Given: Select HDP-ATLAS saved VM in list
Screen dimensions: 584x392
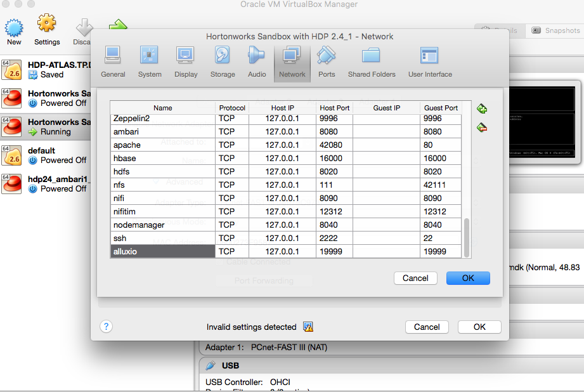Looking at the screenshot, I should pyautogui.click(x=46, y=70).
